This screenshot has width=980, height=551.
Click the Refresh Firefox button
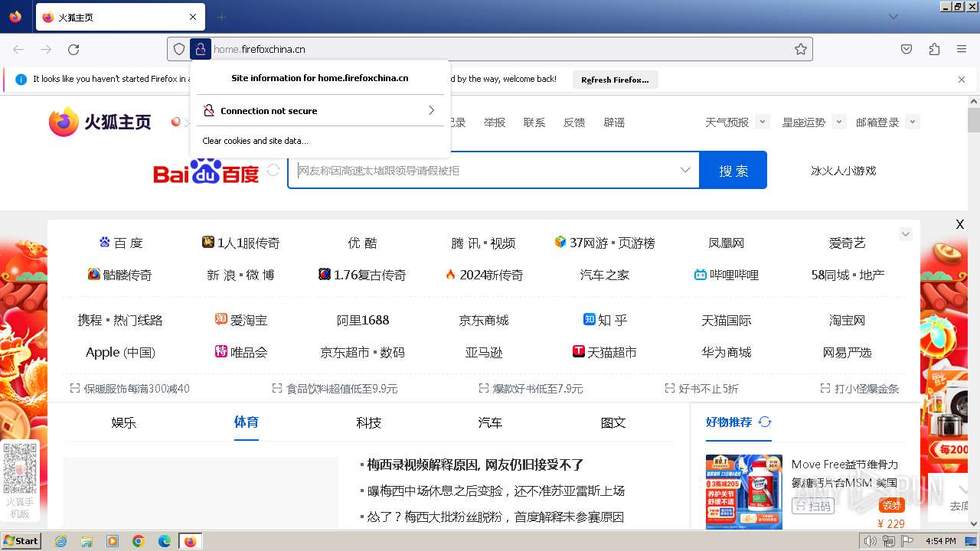click(x=615, y=80)
